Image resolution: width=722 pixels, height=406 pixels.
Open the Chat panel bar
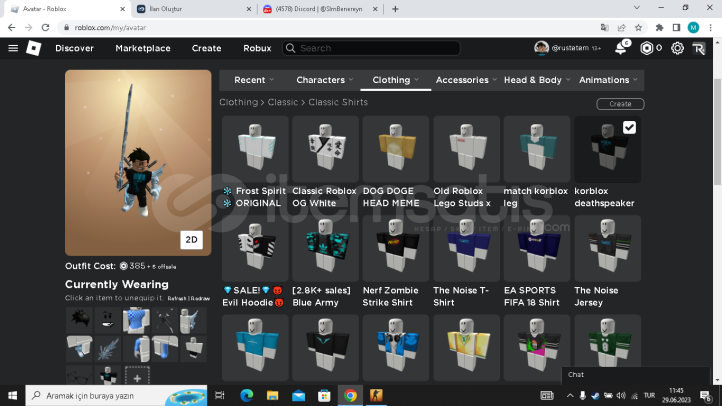point(635,375)
